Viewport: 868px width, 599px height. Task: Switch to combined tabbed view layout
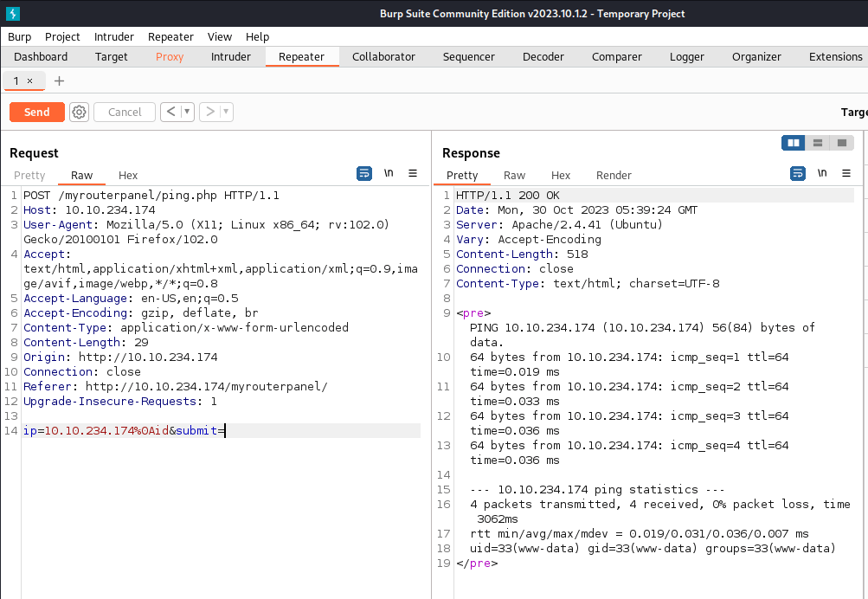point(841,143)
